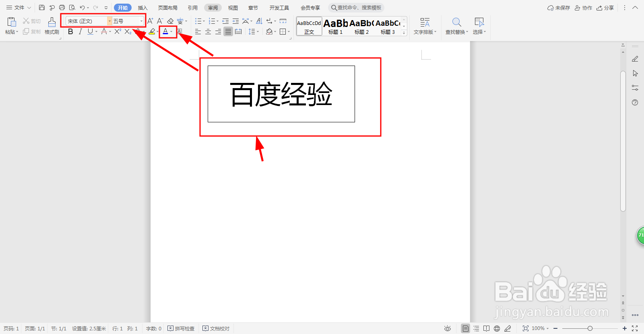Center align text
This screenshot has width=644, height=334.
[208, 31]
